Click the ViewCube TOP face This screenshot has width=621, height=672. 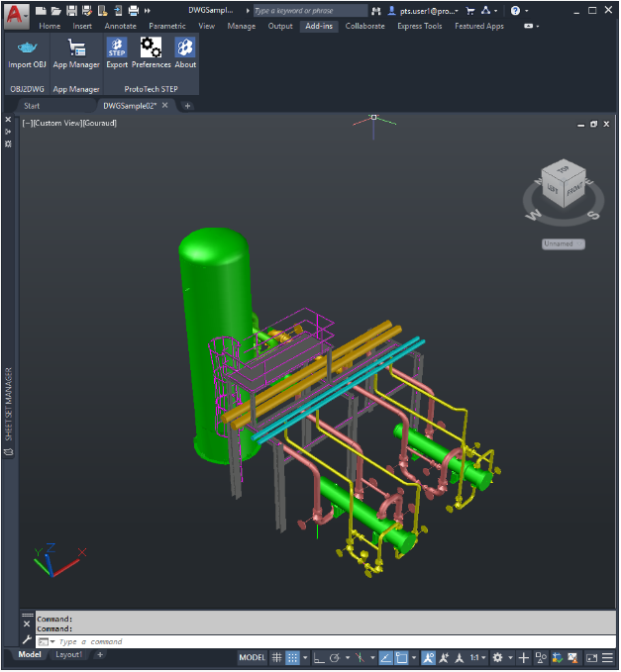pyautogui.click(x=564, y=169)
